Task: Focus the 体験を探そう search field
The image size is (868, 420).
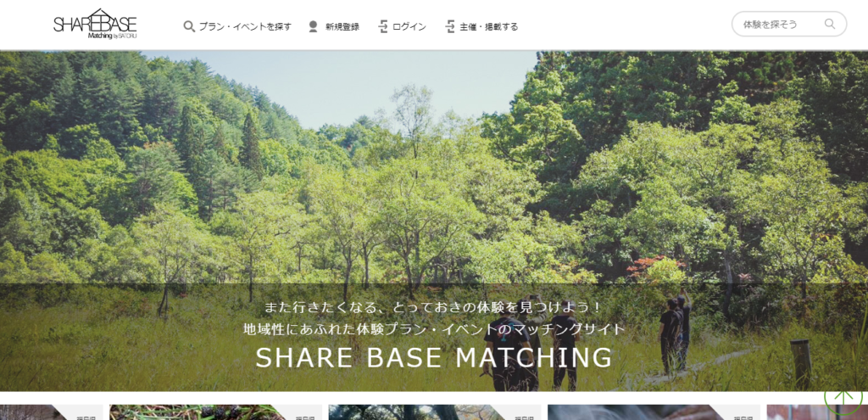Action: tap(781, 24)
